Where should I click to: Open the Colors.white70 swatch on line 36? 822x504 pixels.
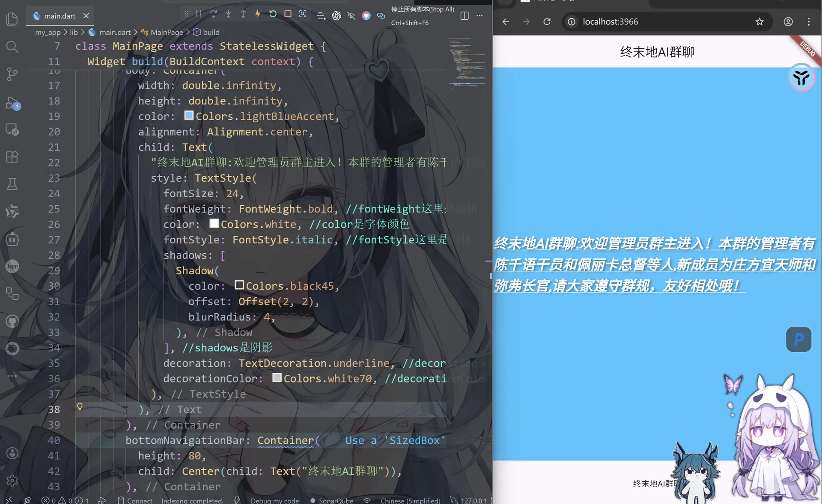click(277, 378)
